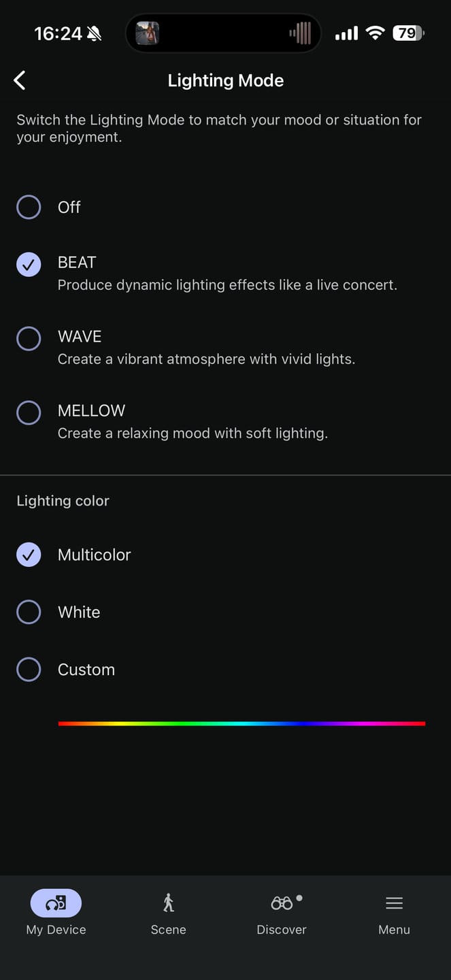Viewport: 451px width, 980px height.
Task: Tap the Scene walking figure icon
Action: point(169,903)
